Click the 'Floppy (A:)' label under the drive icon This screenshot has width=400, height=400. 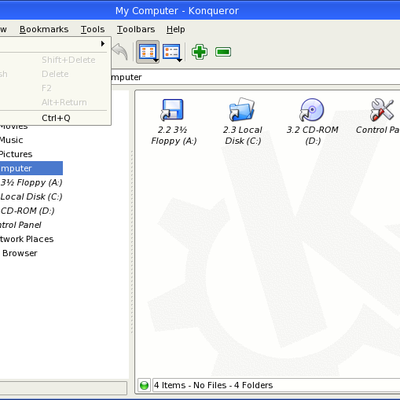click(174, 141)
